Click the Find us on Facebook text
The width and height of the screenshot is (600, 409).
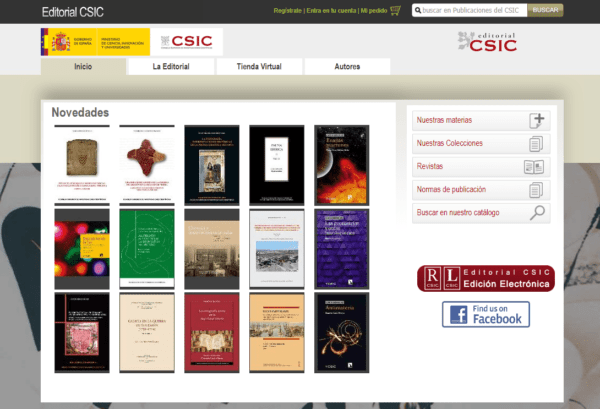point(497,314)
